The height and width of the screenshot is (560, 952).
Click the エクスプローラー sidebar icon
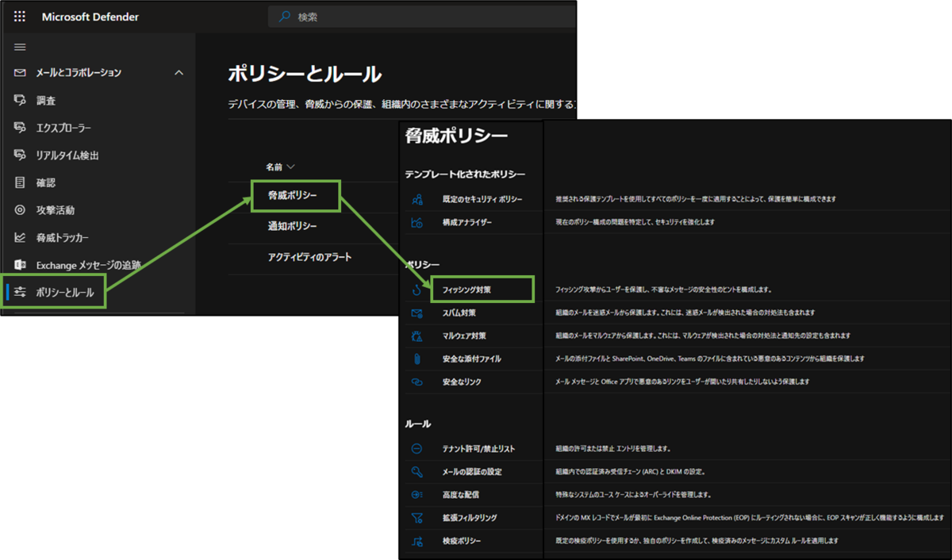pos(20,128)
